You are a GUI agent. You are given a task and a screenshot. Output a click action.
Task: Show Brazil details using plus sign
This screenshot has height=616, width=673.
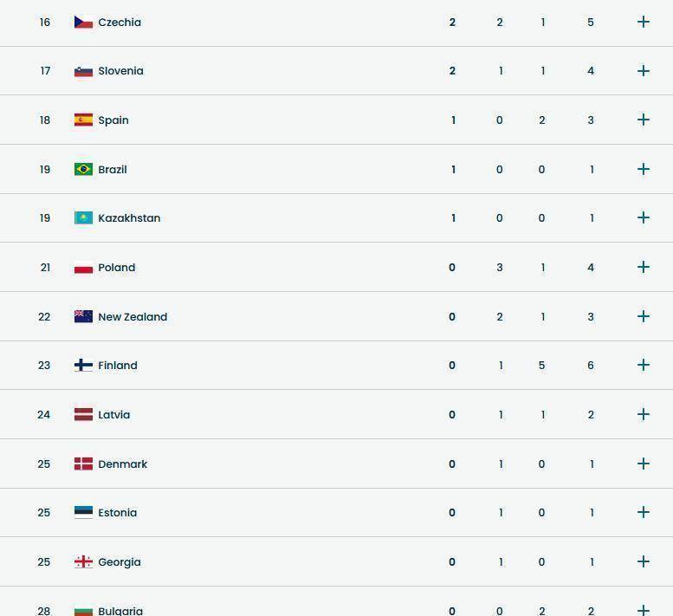(x=643, y=170)
